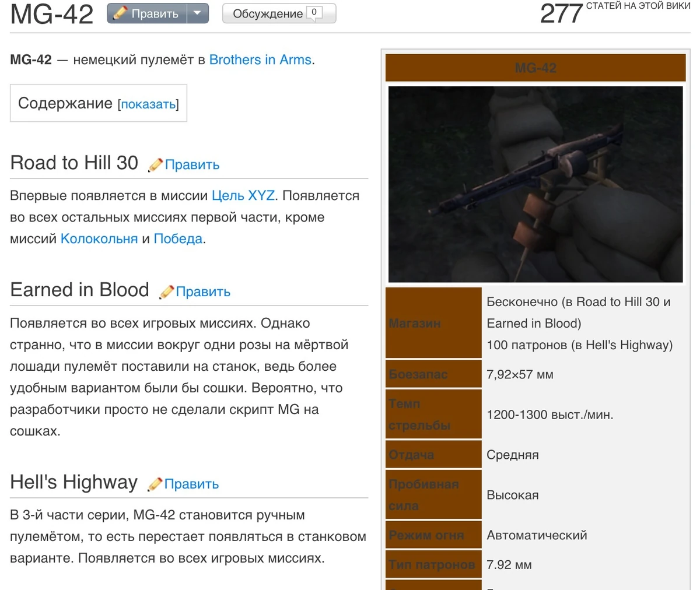Select the edit pencil next to Earned in Blood
The image size is (700, 590).
(x=166, y=292)
